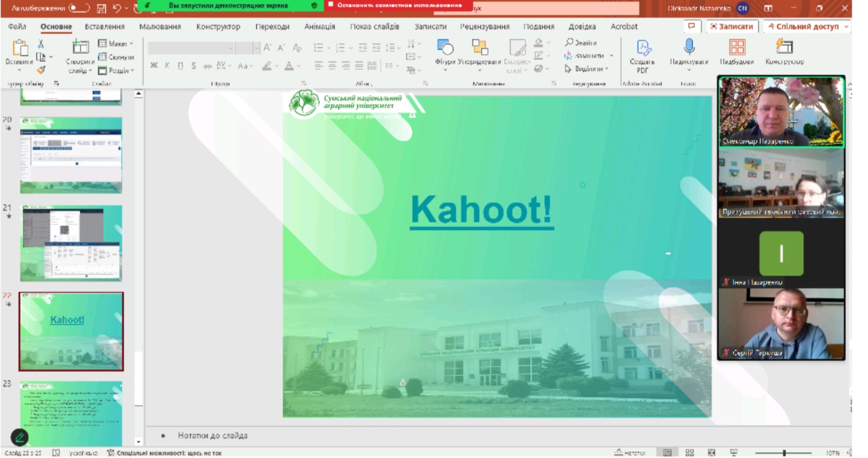Align text to the left
868x458 pixels.
[318, 66]
